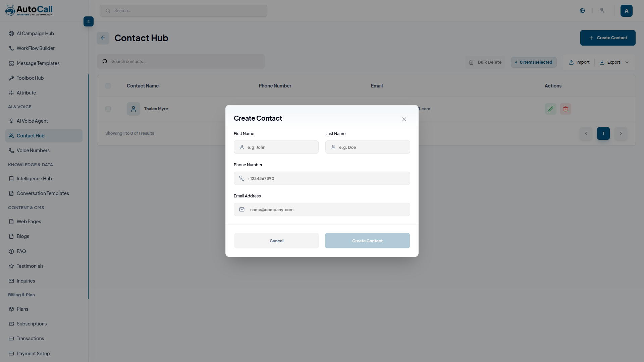Go to Blogs page
The width and height of the screenshot is (644, 362).
point(44,236)
